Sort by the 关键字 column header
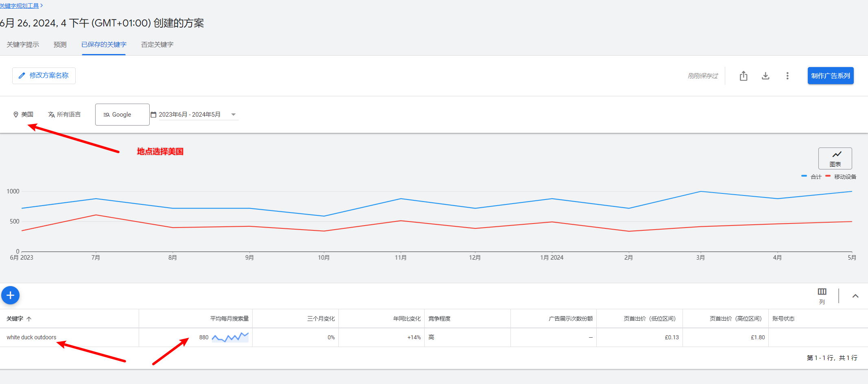 tap(15, 319)
